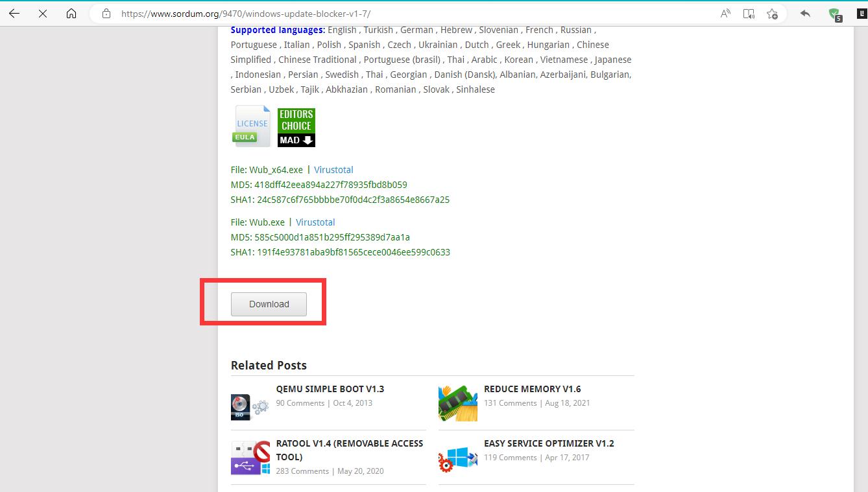This screenshot has height=492, width=868.
Task: Click the "File: Wub.exe" text
Action: coord(258,222)
